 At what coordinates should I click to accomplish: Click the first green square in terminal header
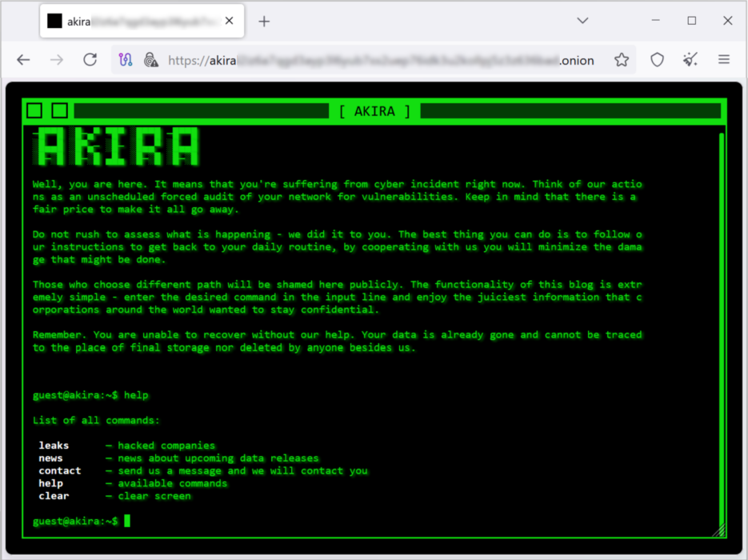point(34,110)
